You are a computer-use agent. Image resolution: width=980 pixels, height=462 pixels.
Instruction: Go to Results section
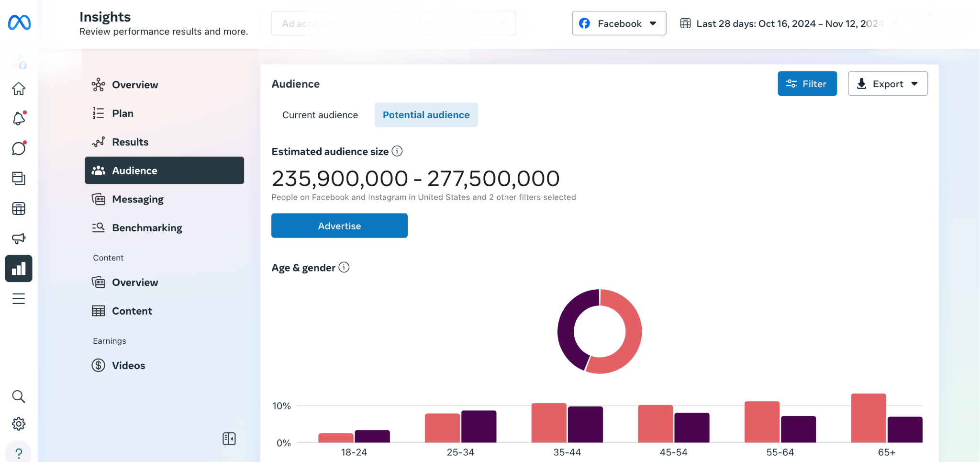(164, 142)
